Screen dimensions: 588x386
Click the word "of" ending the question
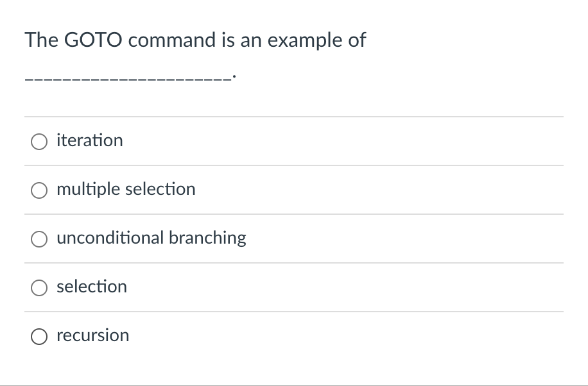pos(357,40)
